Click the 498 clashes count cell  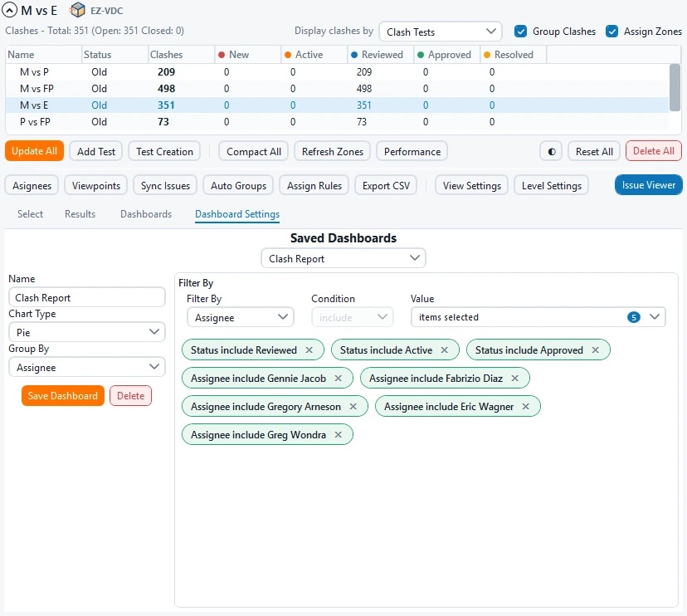[x=167, y=89]
